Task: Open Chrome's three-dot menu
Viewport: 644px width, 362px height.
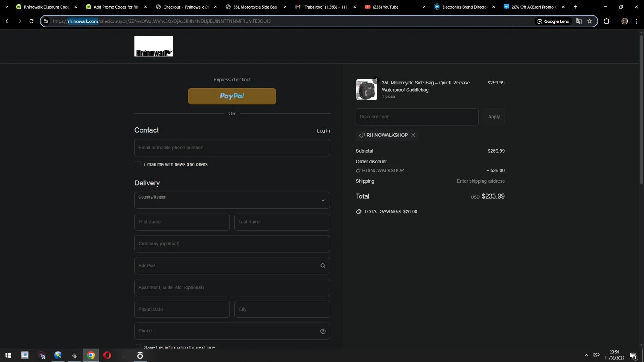Action: tap(637, 21)
